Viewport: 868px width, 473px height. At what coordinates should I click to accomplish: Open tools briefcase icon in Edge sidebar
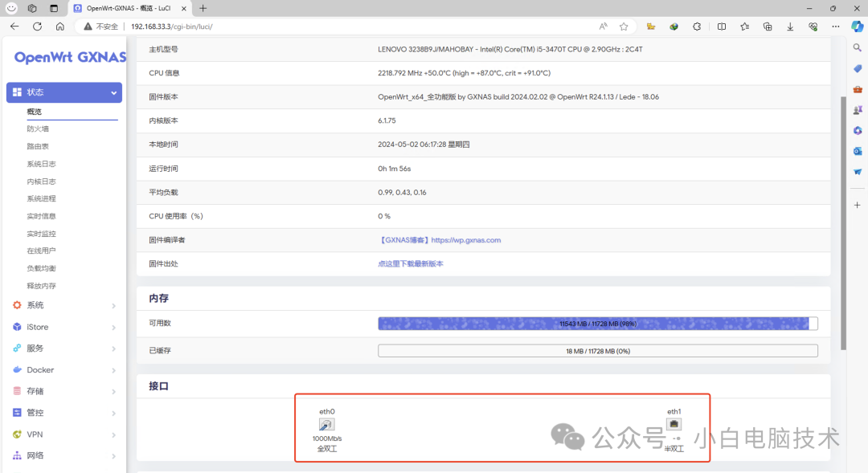858,90
